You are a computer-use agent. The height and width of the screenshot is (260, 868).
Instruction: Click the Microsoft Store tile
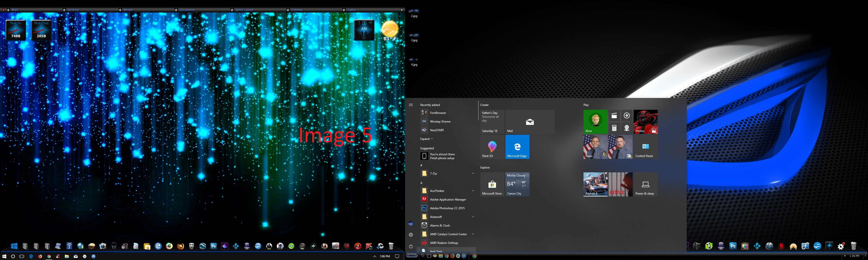coord(492,184)
